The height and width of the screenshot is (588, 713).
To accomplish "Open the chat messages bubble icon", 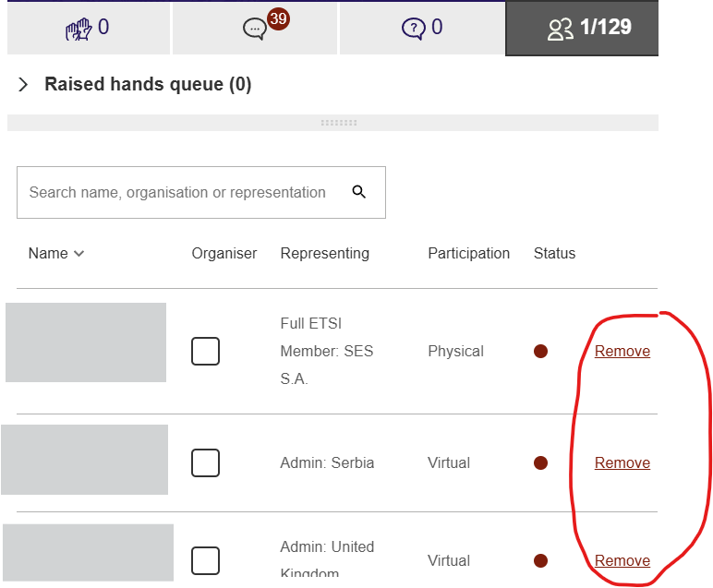I will 254,30.
